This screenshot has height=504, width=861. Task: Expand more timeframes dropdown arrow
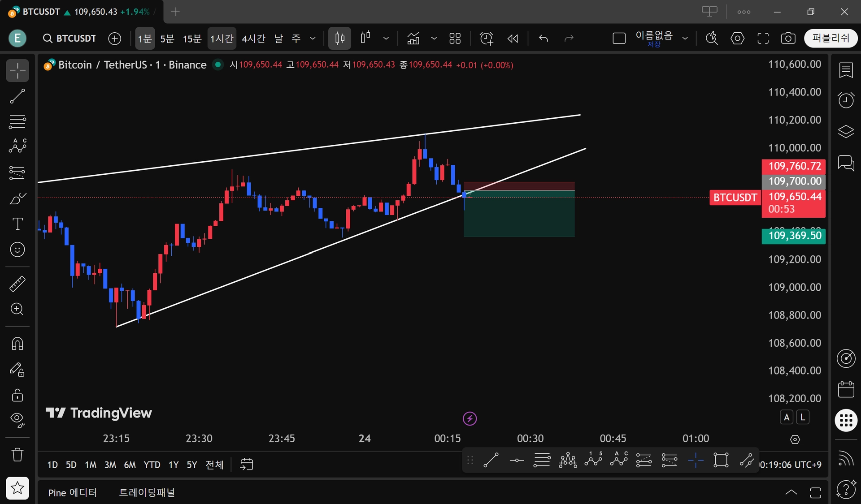tap(313, 39)
